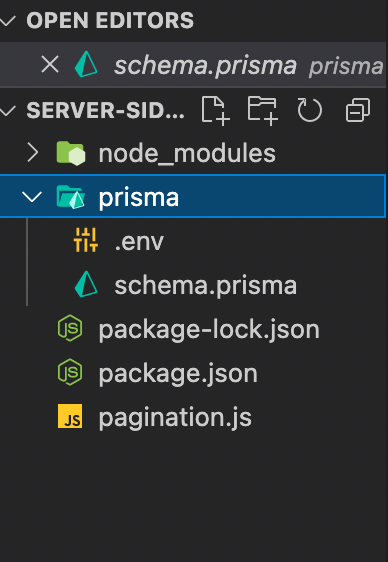Collapse all folders in Explorer
This screenshot has height=562, width=388.
[358, 110]
